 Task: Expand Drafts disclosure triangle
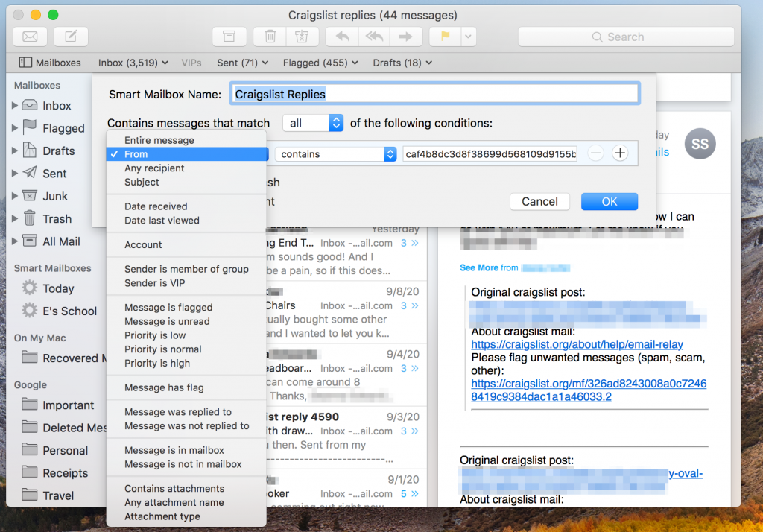[15, 151]
